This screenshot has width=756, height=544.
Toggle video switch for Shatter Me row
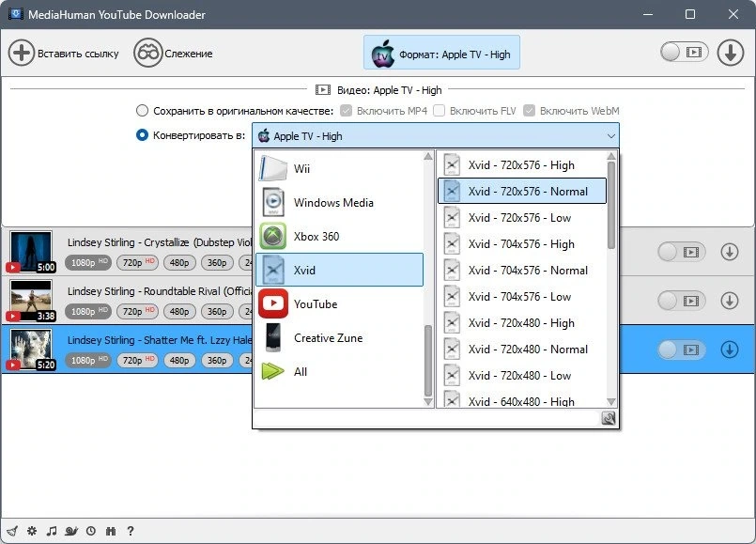pyautogui.click(x=681, y=350)
